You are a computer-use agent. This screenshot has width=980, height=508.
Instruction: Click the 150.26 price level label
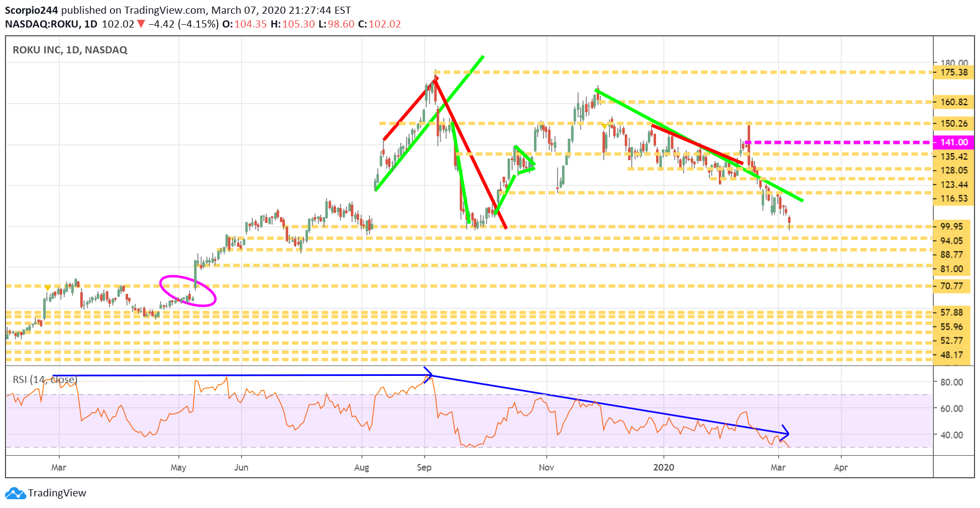(954, 123)
